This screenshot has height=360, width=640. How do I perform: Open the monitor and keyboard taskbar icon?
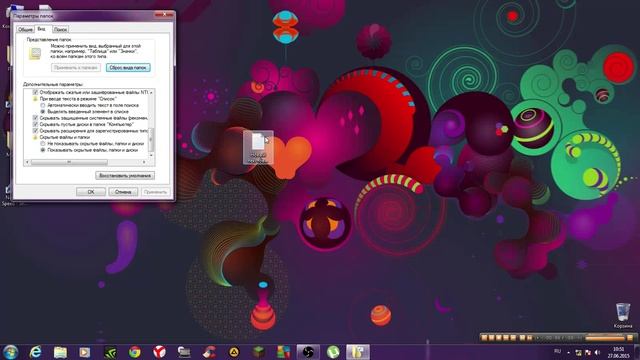click(x=184, y=352)
